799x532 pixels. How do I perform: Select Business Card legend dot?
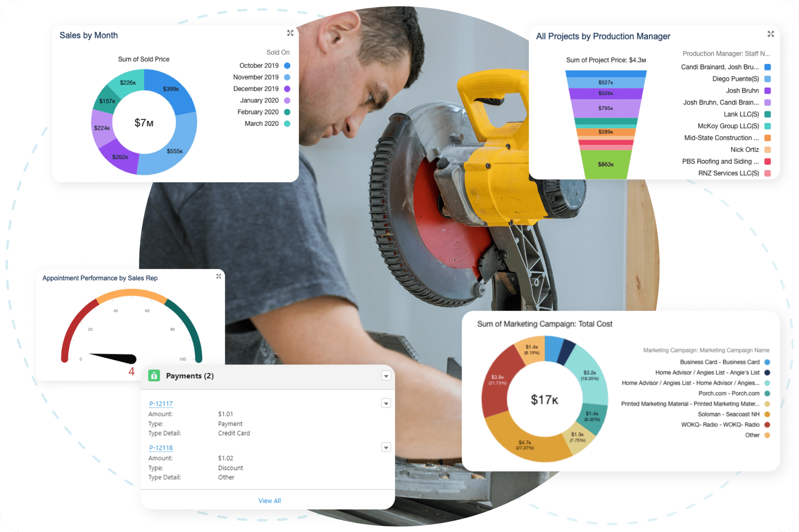[767, 363]
